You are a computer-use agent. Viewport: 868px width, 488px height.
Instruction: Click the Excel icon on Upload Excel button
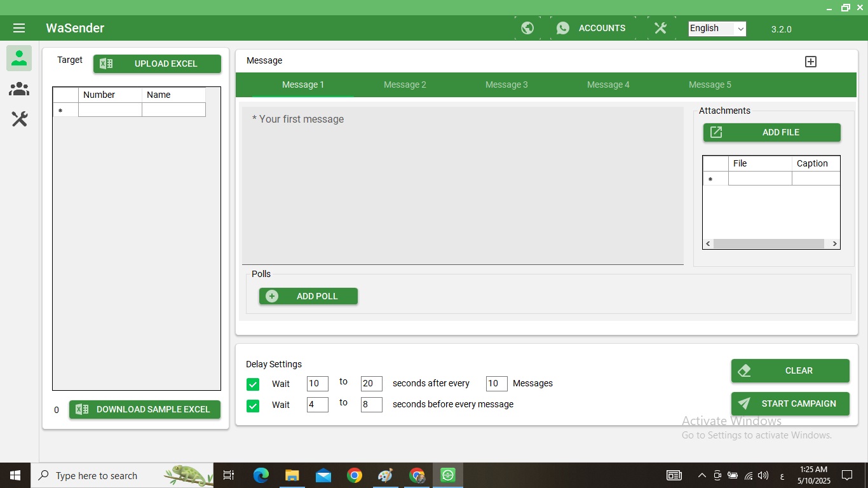tap(105, 64)
